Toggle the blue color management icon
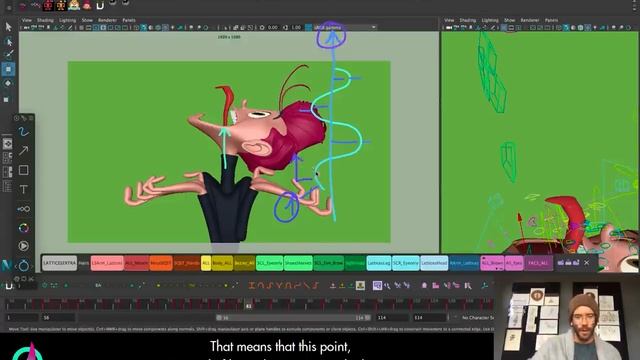Viewport: 640px width, 360px height. [309, 27]
